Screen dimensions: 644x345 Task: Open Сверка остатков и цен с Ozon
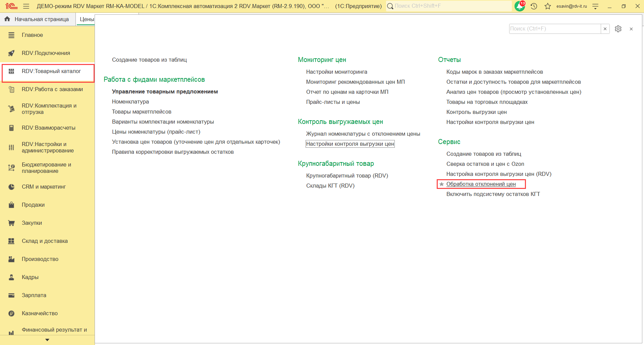point(485,164)
